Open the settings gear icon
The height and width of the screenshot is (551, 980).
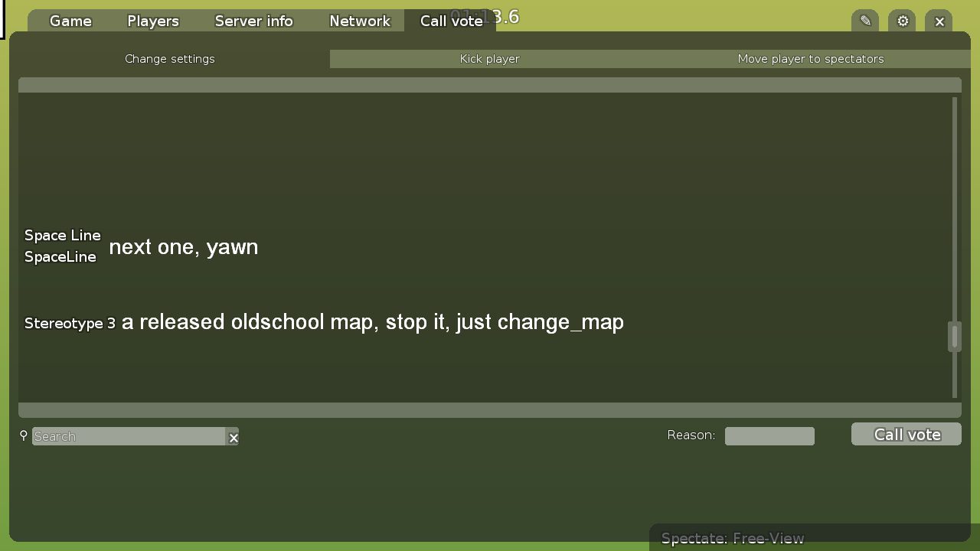click(x=901, y=21)
